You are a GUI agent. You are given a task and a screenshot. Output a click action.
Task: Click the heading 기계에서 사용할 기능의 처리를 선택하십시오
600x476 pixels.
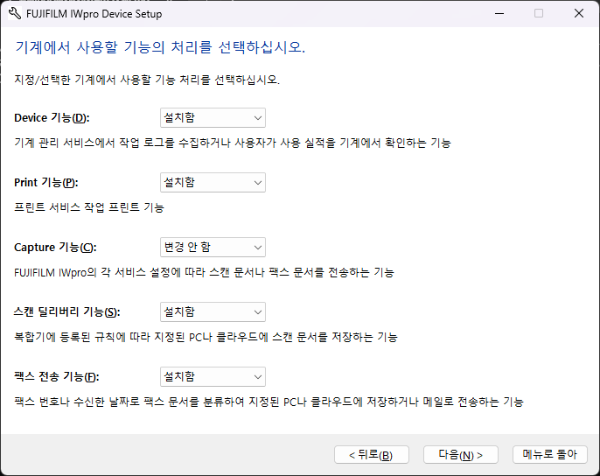(160, 47)
